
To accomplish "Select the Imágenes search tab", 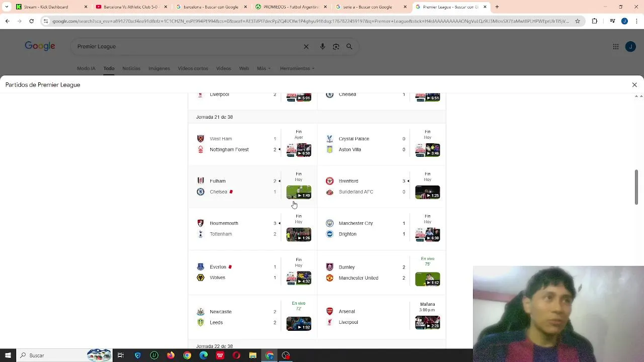I will (x=159, y=68).
